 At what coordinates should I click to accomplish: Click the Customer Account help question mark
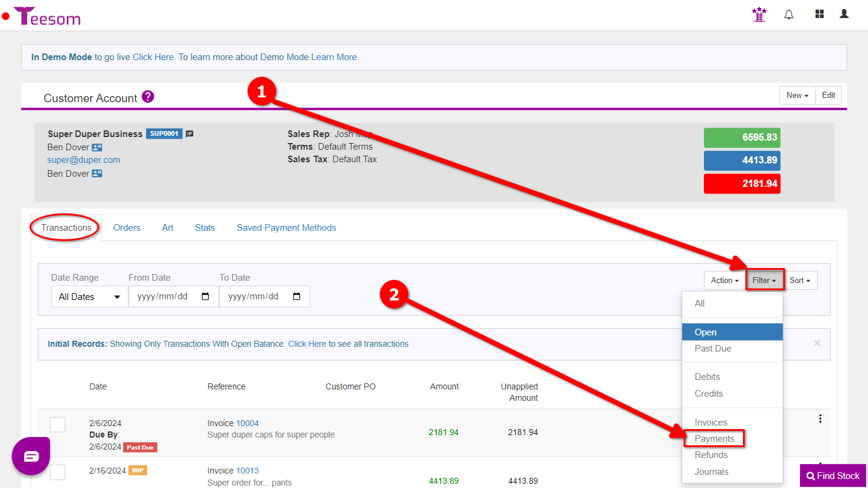pos(148,97)
